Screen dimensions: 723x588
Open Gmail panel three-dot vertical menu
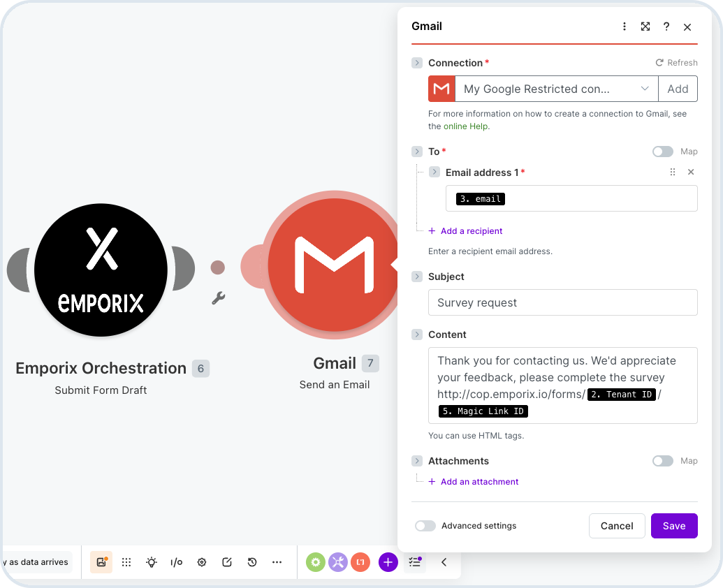(625, 27)
